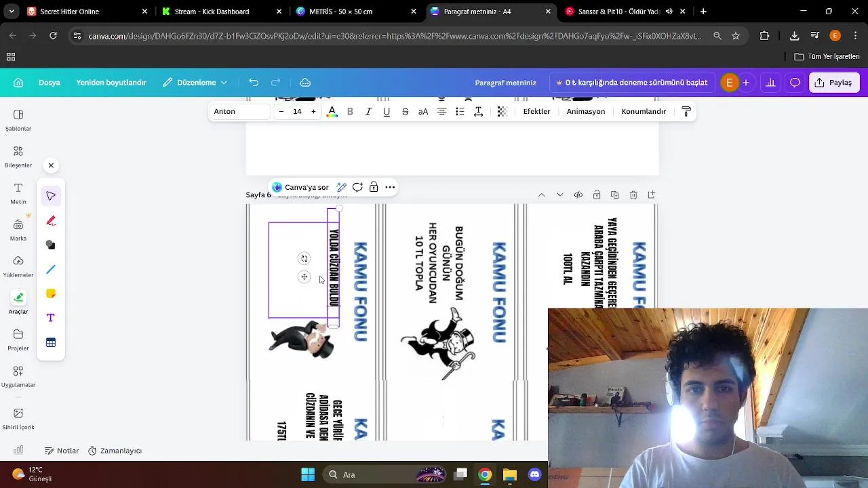This screenshot has height=488, width=868.
Task: Open the Şablonlar panel
Action: coord(18,120)
